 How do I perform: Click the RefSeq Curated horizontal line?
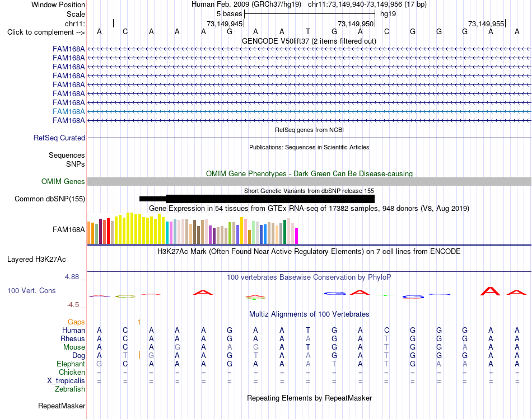click(309, 138)
